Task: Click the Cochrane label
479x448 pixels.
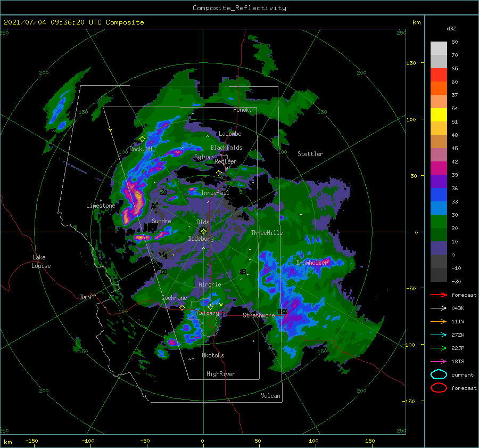Action: 174,298
